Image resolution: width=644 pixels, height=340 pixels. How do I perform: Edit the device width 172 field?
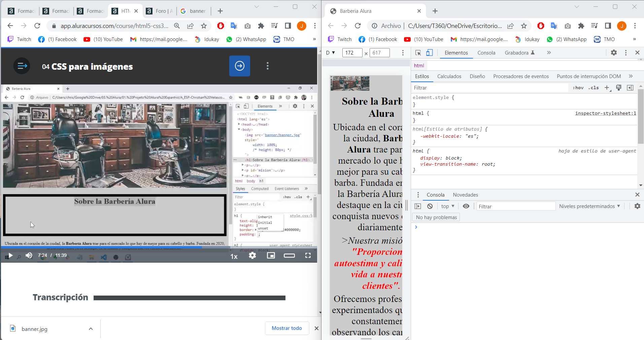tap(352, 53)
